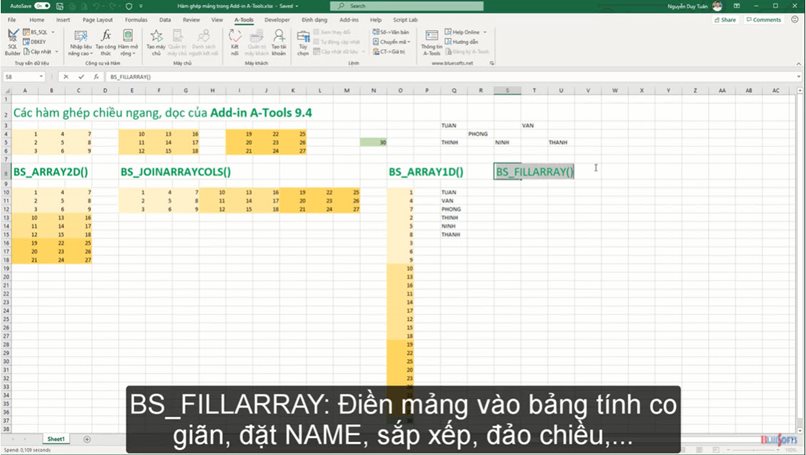This screenshot has width=806, height=455.
Task: Select the Sheet1 tab
Action: pos(56,439)
